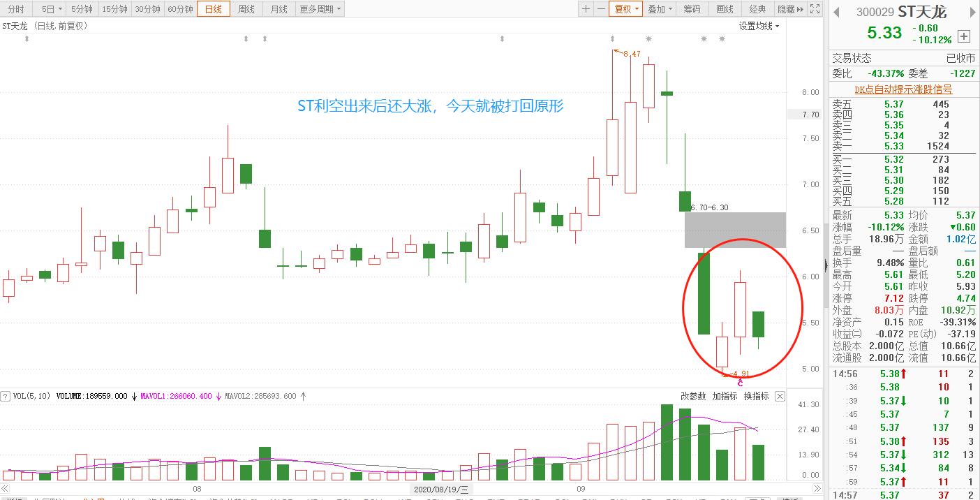Close the volume indicator panel
The width and height of the screenshot is (980, 500).
tap(780, 396)
